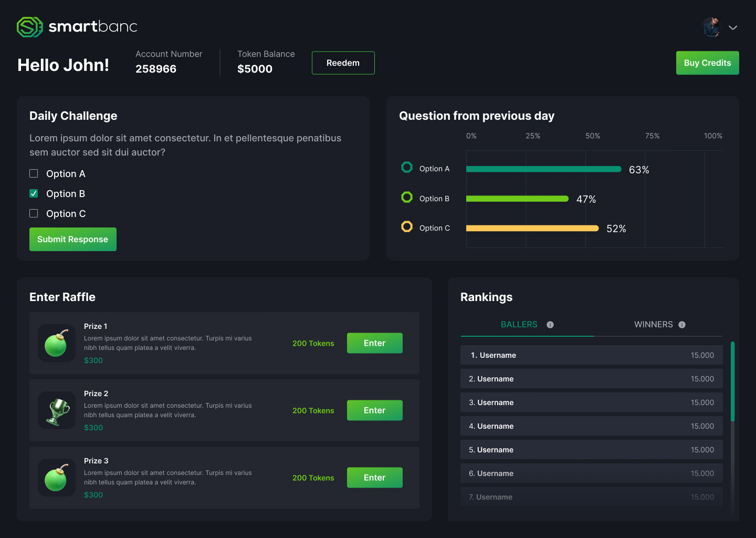Screen dimensions: 756x538
Task: Expand the profile menu chevron
Action: coord(733,28)
